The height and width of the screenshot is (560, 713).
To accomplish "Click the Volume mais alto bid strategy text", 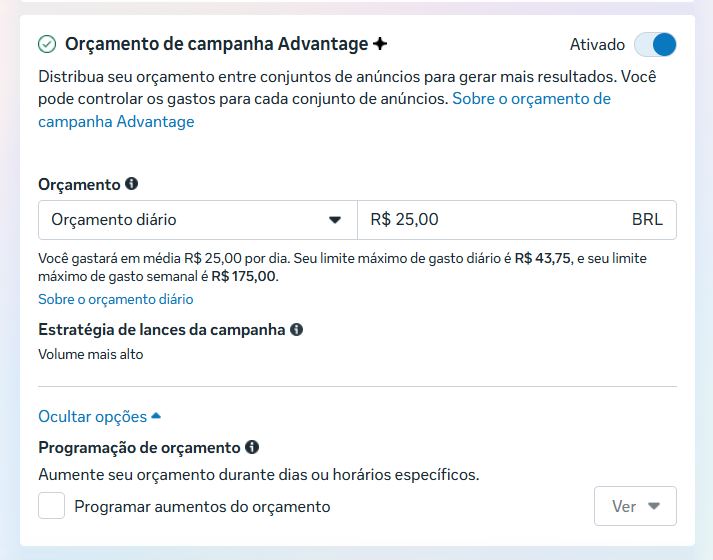I will (x=91, y=354).
